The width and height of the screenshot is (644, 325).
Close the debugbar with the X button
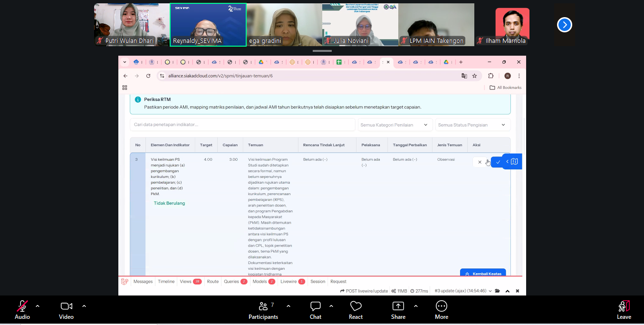click(517, 290)
